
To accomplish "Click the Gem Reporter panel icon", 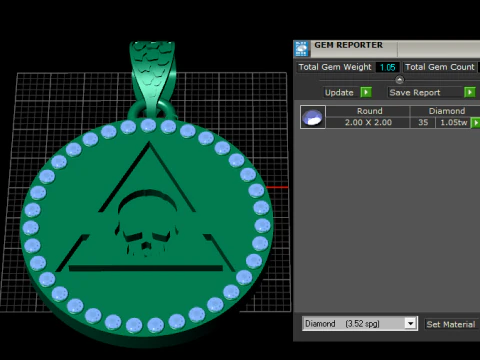I will [x=302, y=49].
